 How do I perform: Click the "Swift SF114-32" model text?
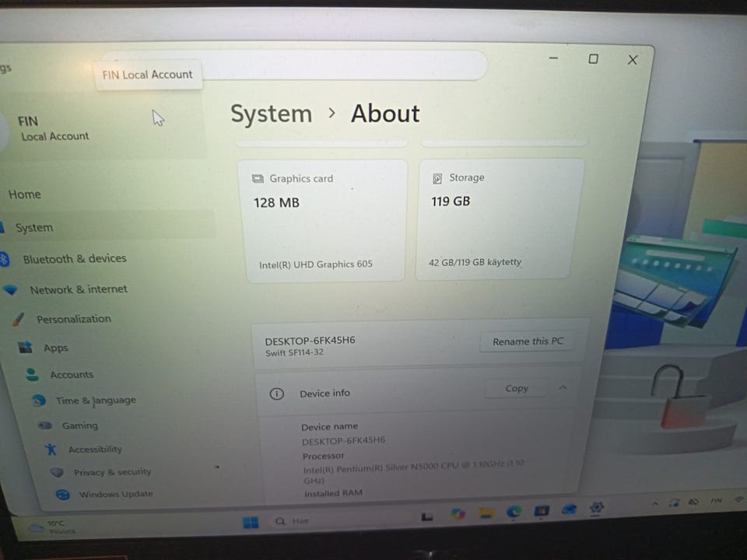point(294,352)
